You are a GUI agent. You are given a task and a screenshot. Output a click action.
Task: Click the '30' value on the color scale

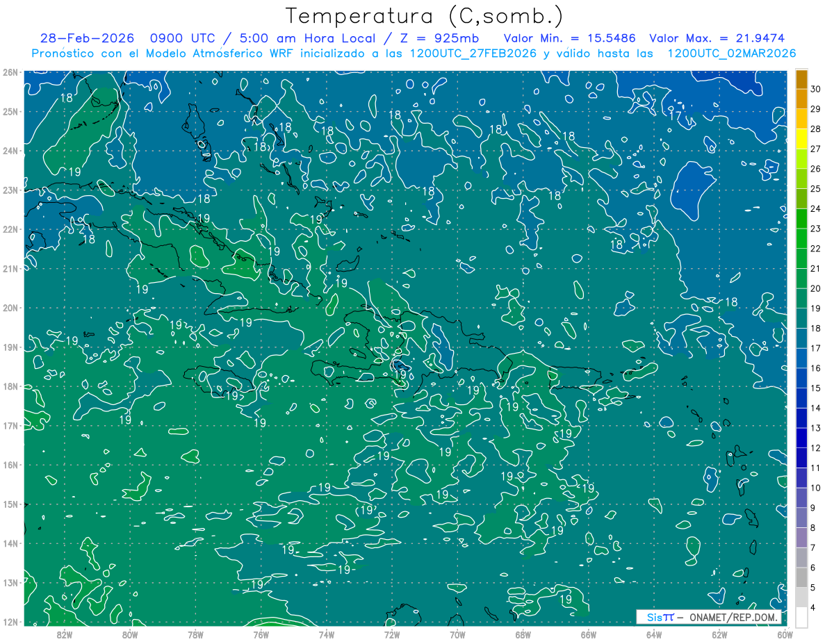coord(816,89)
